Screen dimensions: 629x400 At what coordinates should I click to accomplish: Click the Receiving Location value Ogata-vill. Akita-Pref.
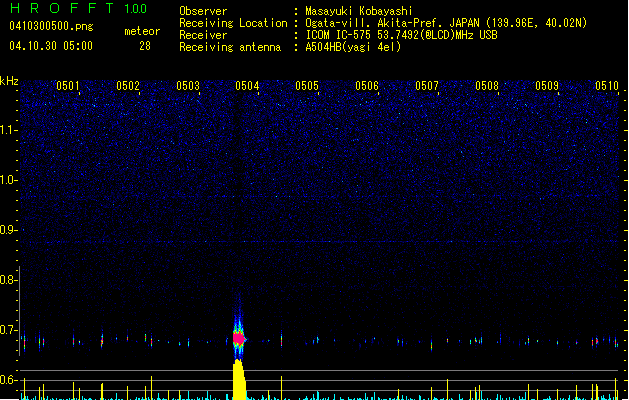pos(371,23)
